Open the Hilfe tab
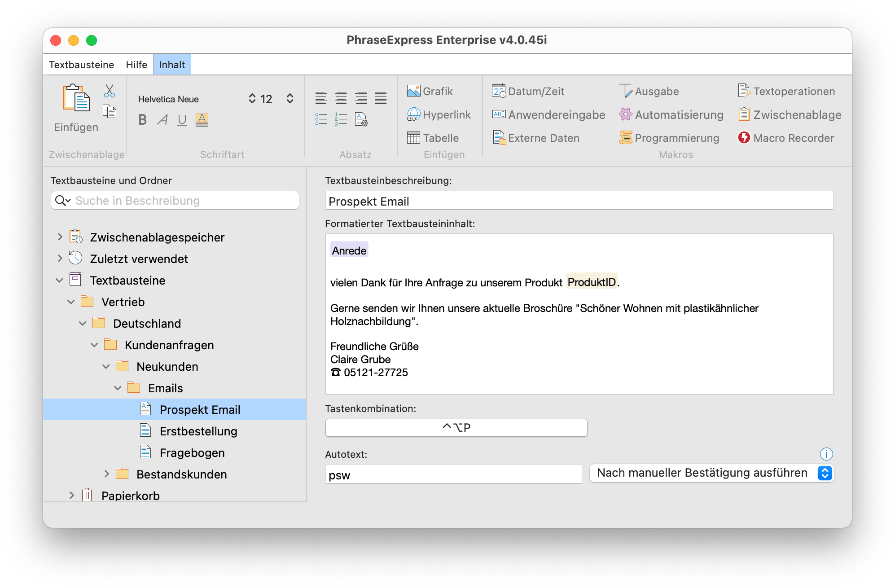 coord(136,65)
